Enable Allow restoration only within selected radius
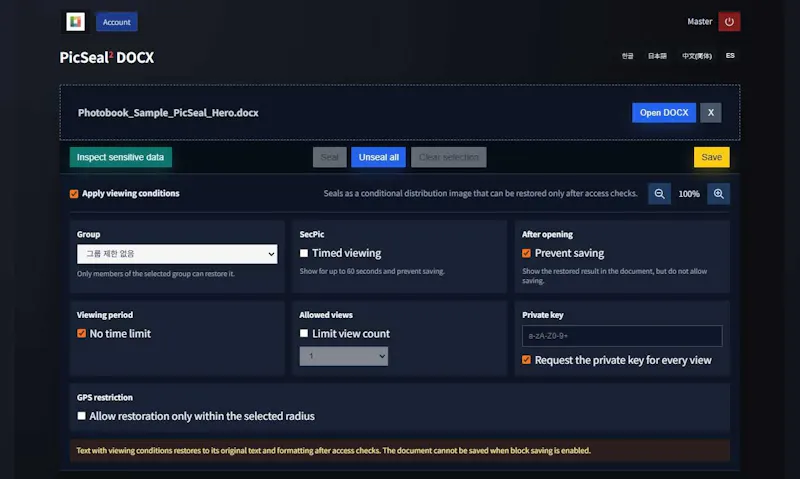The width and height of the screenshot is (800, 479). 81,416
